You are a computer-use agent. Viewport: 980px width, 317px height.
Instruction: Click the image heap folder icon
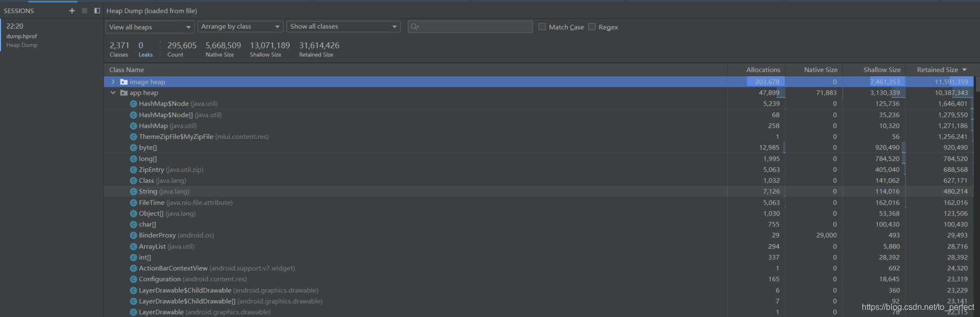[x=124, y=82]
